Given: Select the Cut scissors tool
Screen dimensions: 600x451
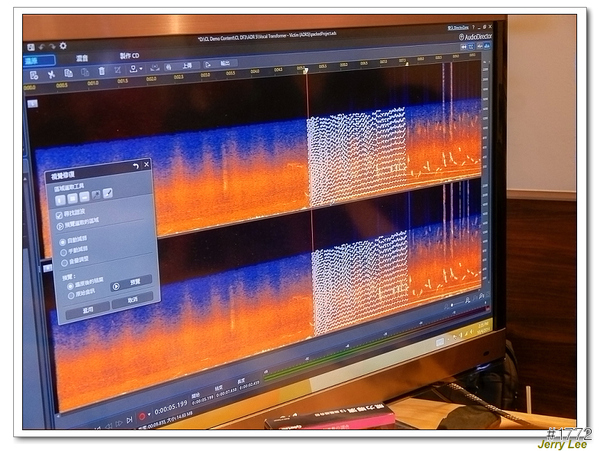Looking at the screenshot, I should 51,74.
